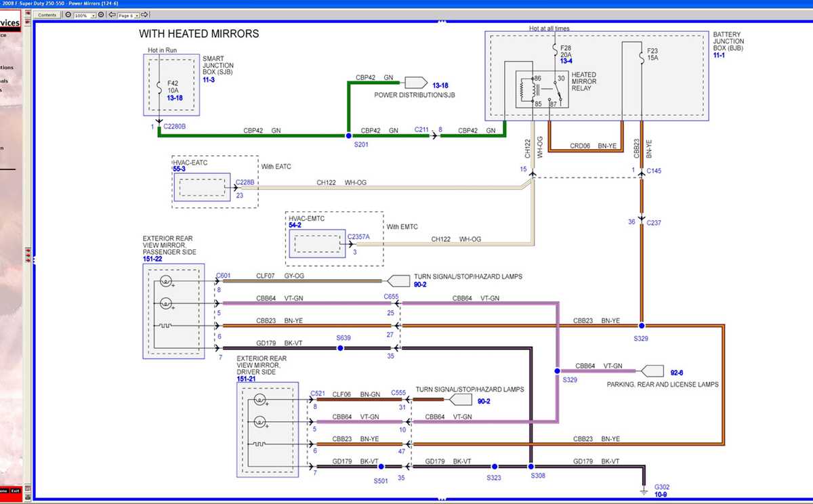Follow the 11-3 Smart Junction Box link
This screenshot has width=813, height=504.
click(x=208, y=80)
